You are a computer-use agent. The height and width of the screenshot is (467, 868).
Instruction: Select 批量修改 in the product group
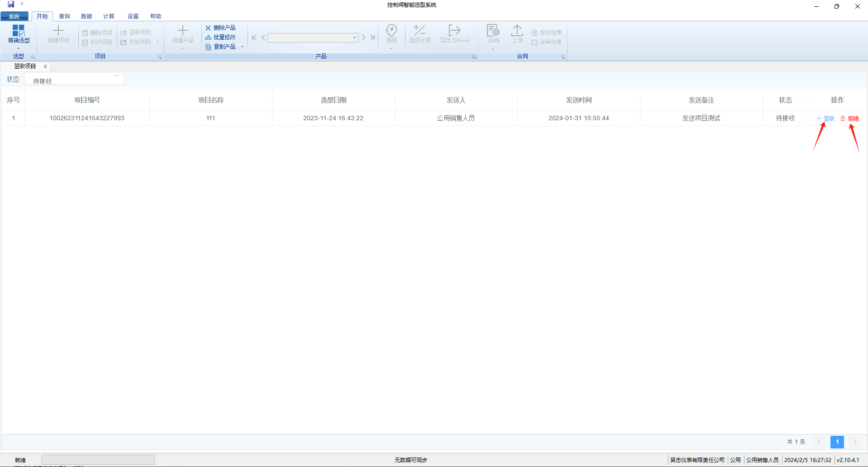coord(220,38)
